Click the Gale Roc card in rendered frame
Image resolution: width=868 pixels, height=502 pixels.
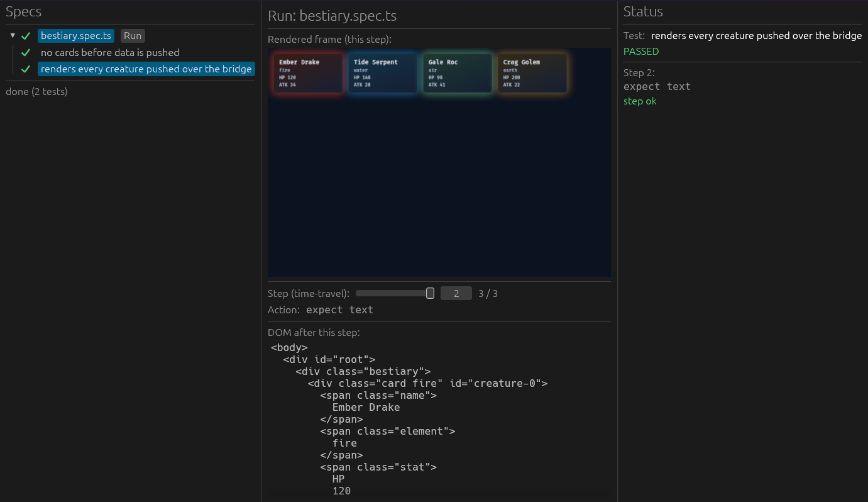pyautogui.click(x=457, y=74)
